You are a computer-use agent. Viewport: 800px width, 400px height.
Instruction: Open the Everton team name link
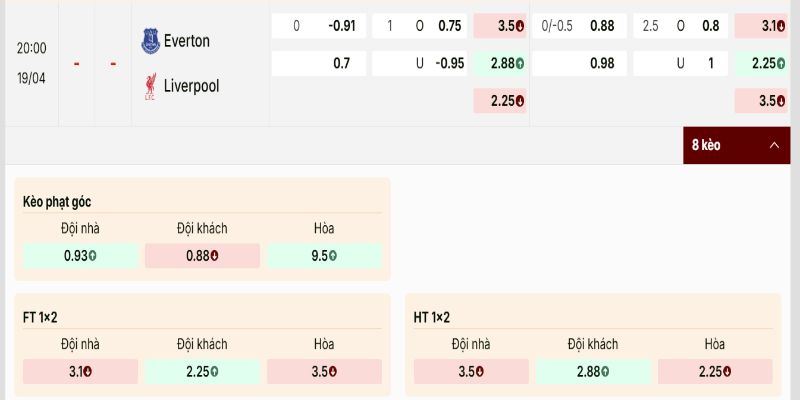187,41
